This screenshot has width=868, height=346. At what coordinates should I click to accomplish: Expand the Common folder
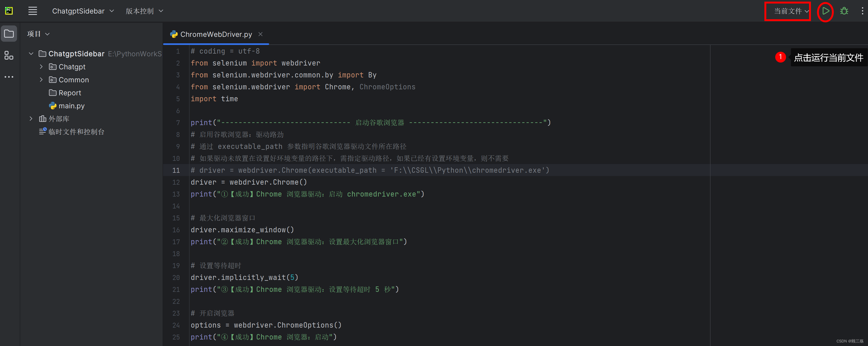click(x=41, y=80)
